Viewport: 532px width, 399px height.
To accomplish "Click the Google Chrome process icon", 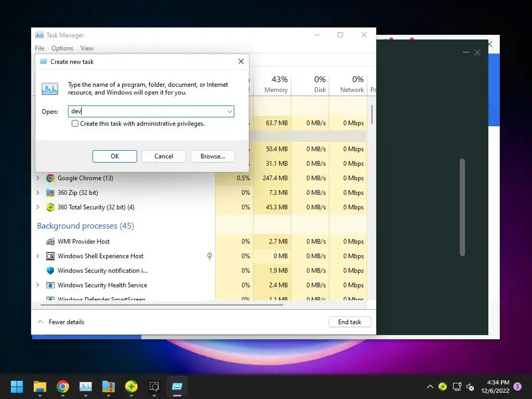I will click(50, 178).
